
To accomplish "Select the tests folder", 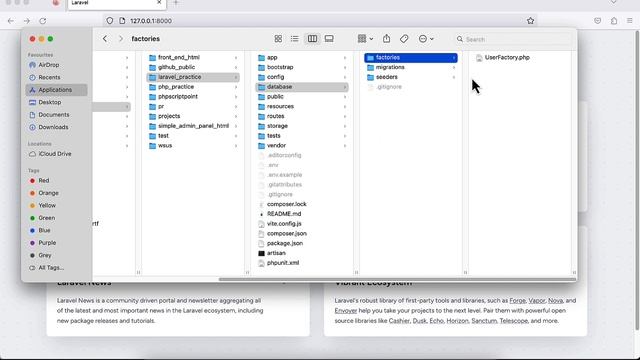I will tap(302, 136).
